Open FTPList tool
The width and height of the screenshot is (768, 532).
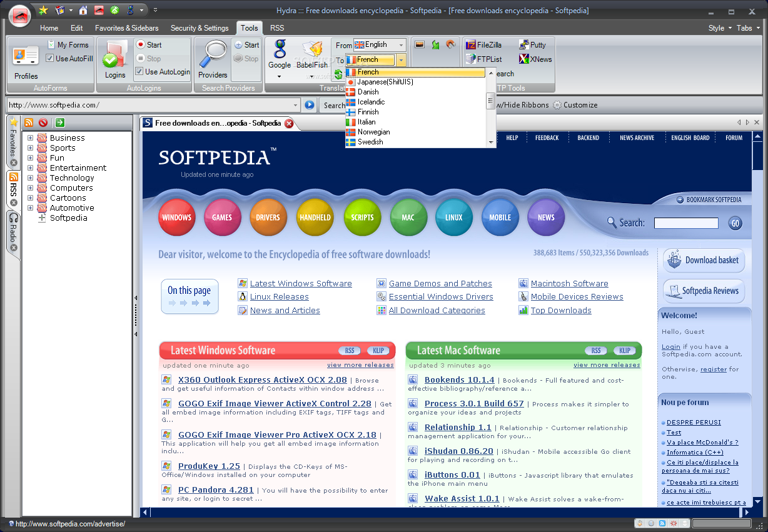point(483,59)
